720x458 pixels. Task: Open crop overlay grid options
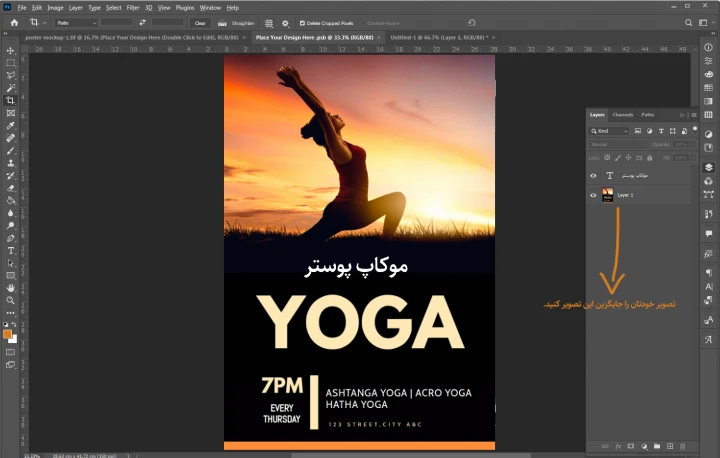[x=270, y=22]
